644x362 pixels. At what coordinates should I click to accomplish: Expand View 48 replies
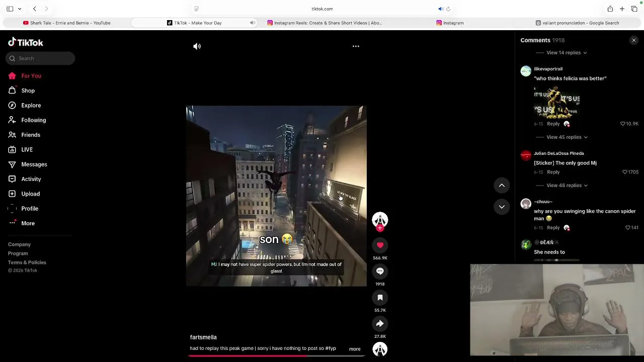(x=567, y=186)
